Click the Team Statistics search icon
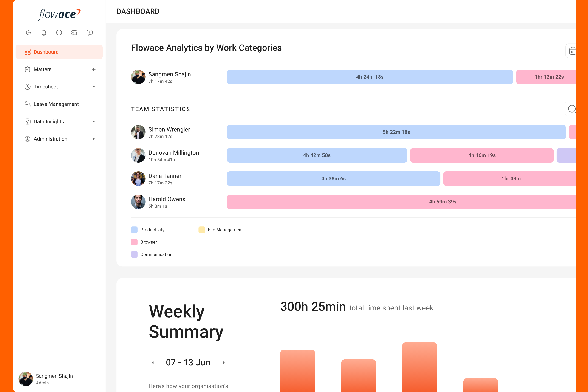The image size is (588, 392). (571, 109)
